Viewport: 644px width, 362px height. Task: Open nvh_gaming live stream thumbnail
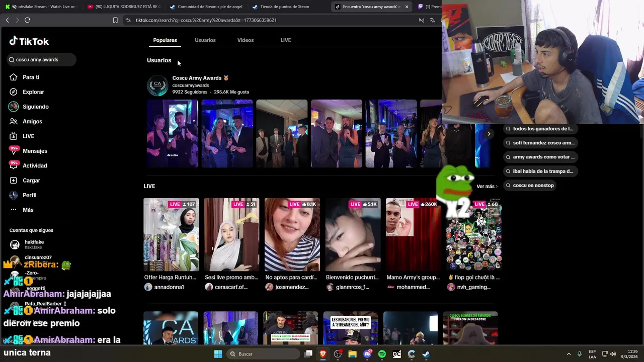pos(474,235)
